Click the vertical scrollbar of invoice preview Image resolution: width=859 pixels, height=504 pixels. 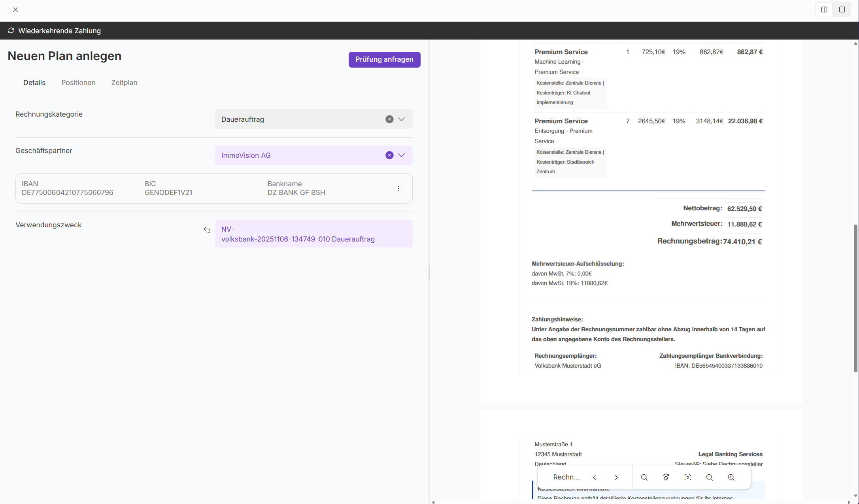855,298
